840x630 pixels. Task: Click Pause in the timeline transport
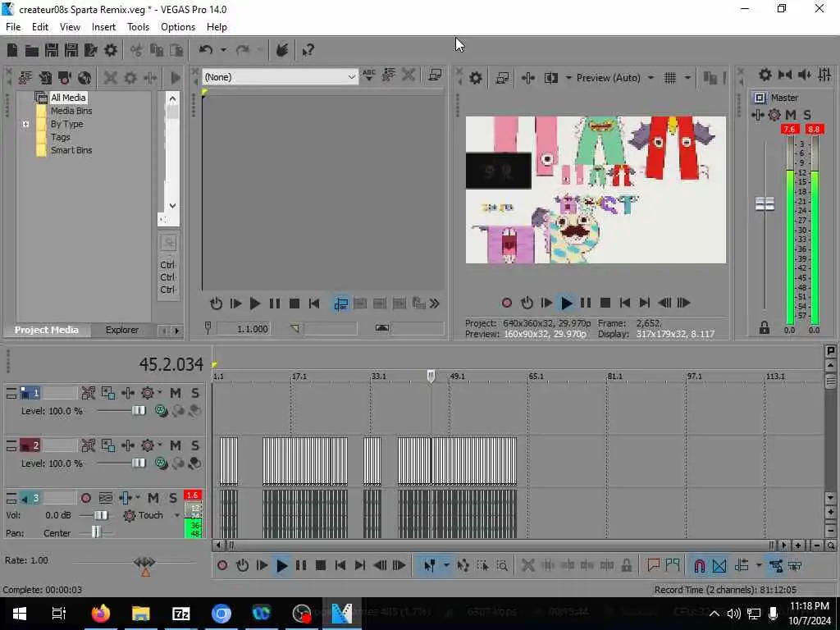(301, 566)
